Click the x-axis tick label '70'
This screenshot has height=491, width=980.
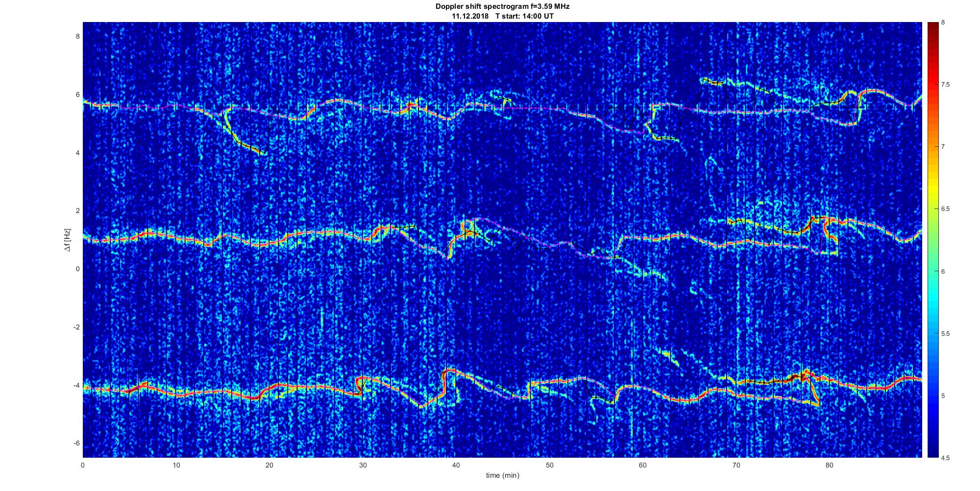click(x=736, y=465)
